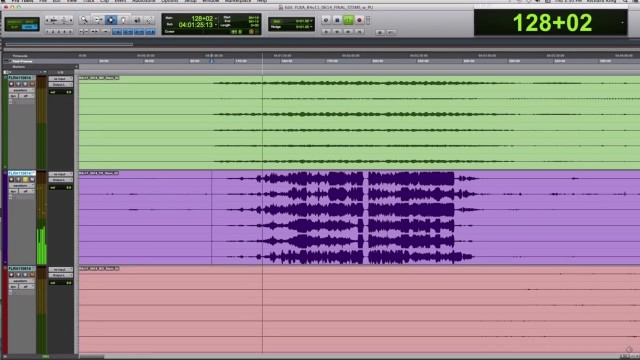Viewport: 640px width, 360px height.
Task: Open the Help menu
Action: click(x=262, y=1)
